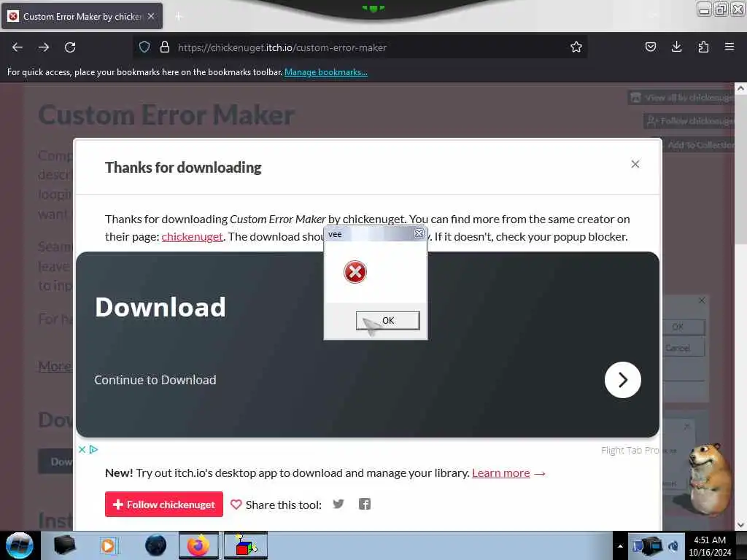The width and height of the screenshot is (747, 560).
Task: Click the Continue to Download text
Action: [155, 380]
